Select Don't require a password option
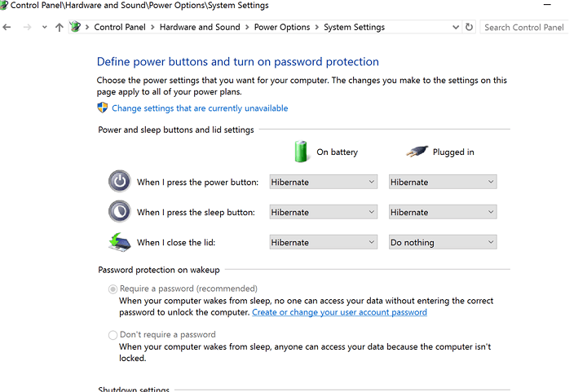Image resolution: width=587 pixels, height=392 pixels. point(113,335)
